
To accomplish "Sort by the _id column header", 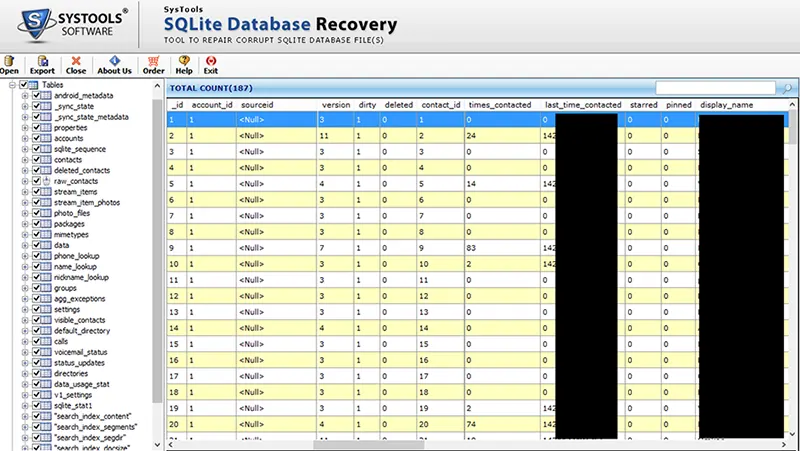I will pos(177,105).
